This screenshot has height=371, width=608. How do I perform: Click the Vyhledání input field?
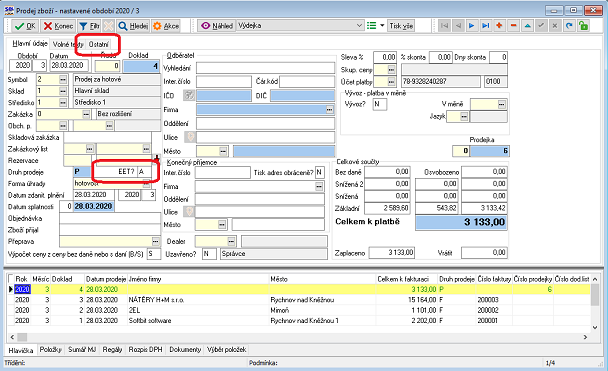265,68
